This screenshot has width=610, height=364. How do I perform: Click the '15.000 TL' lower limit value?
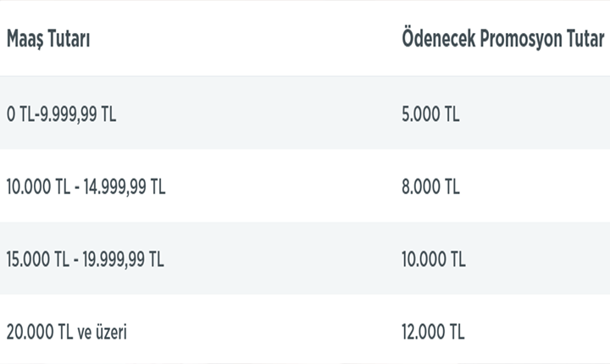(x=37, y=259)
